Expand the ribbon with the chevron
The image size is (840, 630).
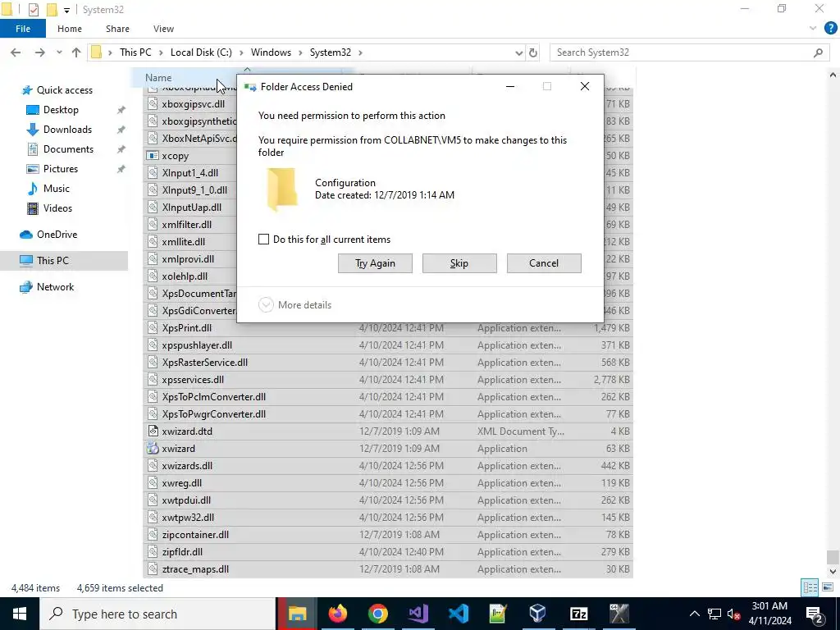click(813, 29)
